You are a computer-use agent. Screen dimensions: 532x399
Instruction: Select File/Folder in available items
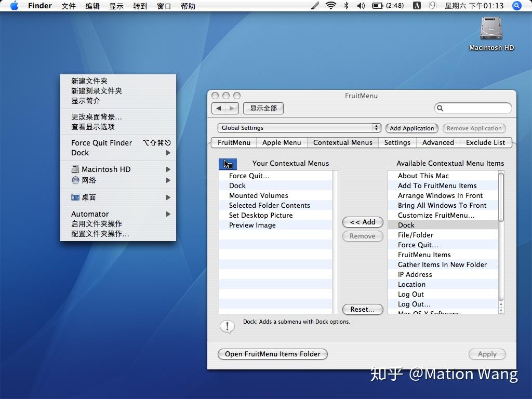click(x=444, y=235)
